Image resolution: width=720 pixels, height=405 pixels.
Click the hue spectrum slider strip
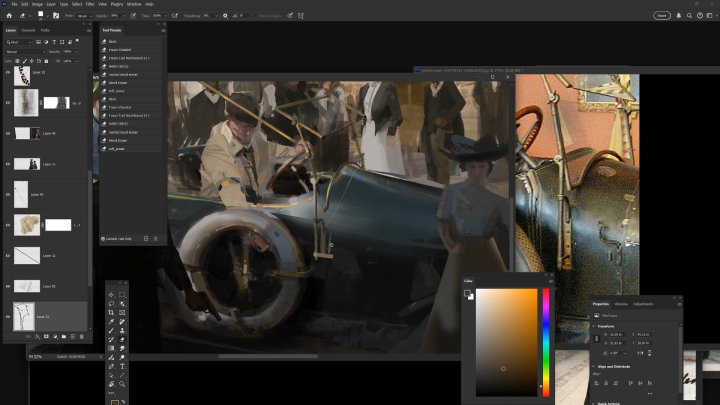pyautogui.click(x=546, y=342)
